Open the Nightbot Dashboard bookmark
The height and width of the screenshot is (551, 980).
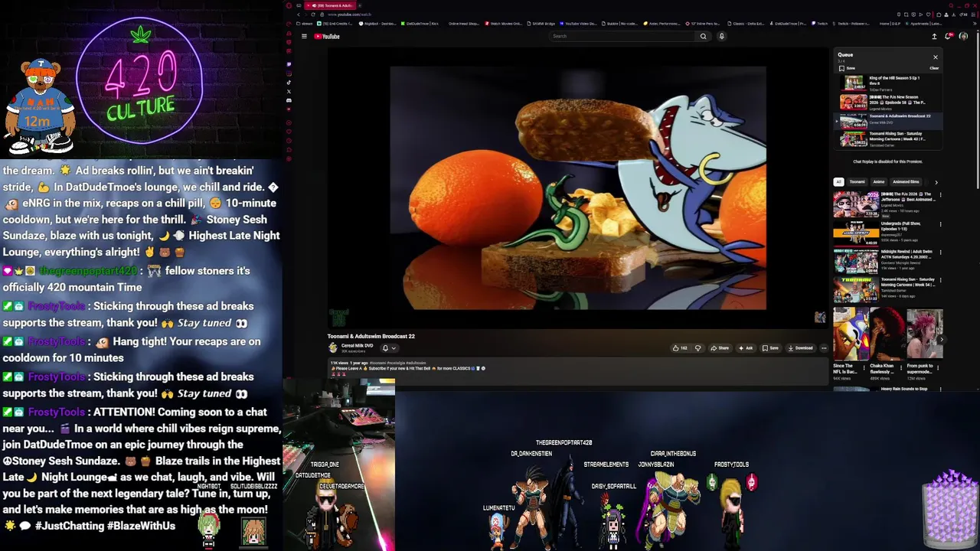point(377,24)
